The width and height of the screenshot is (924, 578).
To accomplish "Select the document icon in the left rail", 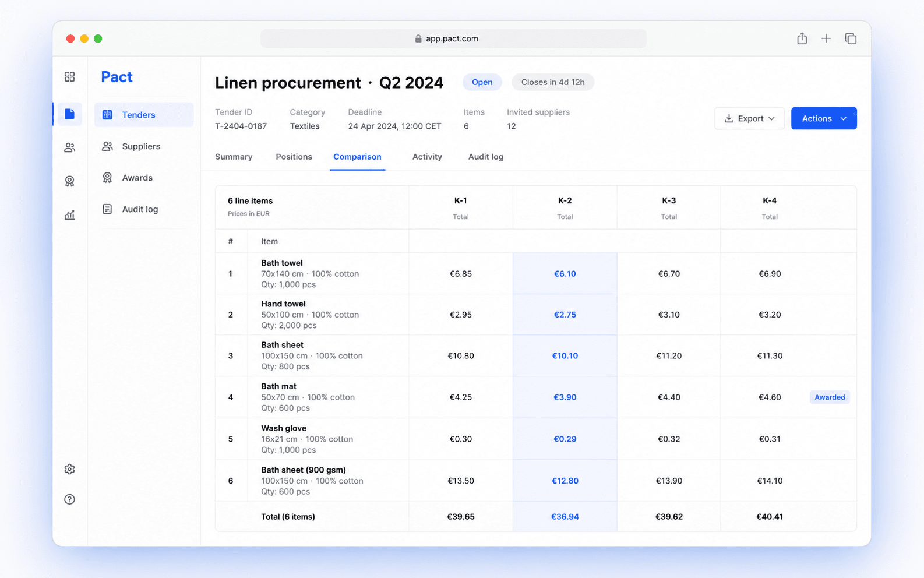I will tap(69, 114).
